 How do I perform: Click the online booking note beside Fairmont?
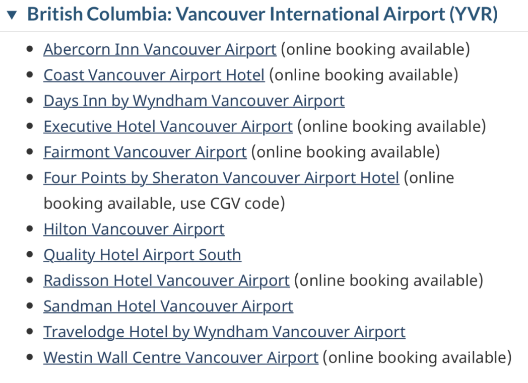click(x=345, y=152)
